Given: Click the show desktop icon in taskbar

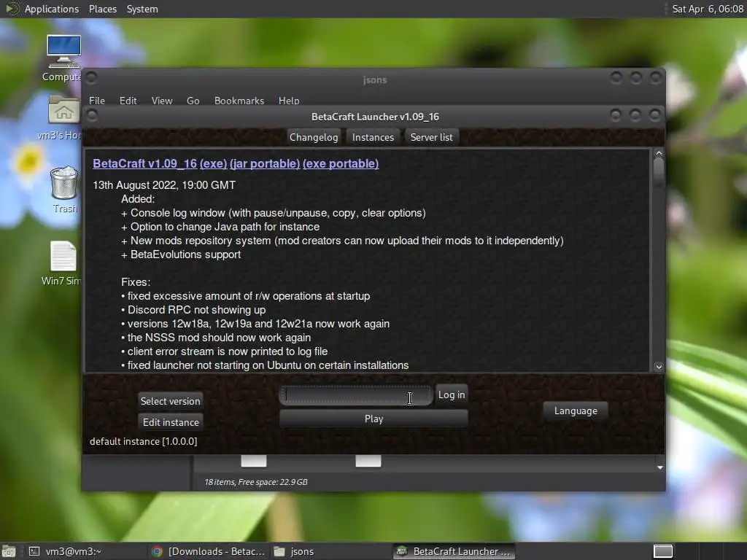Looking at the screenshot, I should 9,551.
